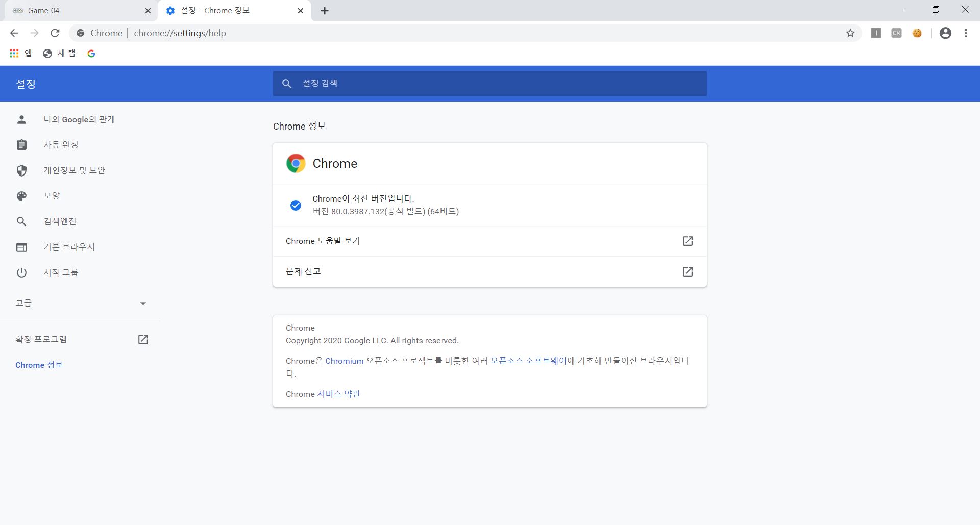The width and height of the screenshot is (980, 525).
Task: Click the browser window icon for 기본 브라우저
Action: (21, 247)
